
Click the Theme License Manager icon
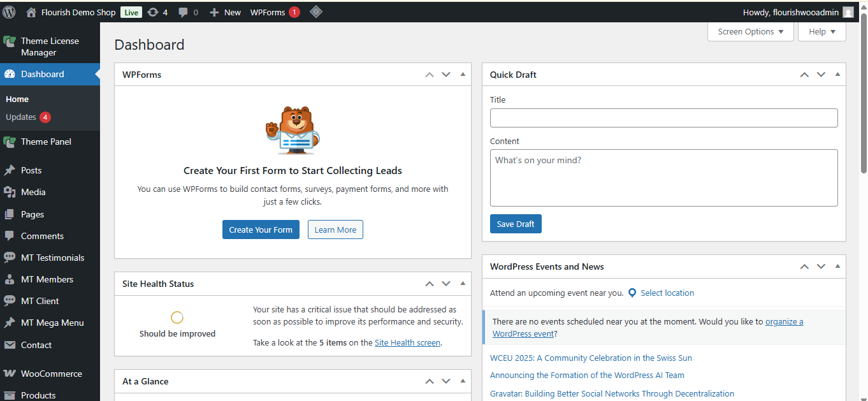(x=10, y=41)
